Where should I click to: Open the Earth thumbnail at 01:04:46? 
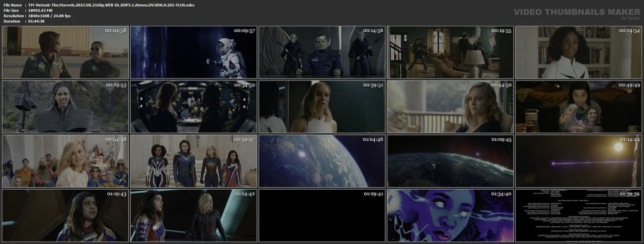[321, 160]
